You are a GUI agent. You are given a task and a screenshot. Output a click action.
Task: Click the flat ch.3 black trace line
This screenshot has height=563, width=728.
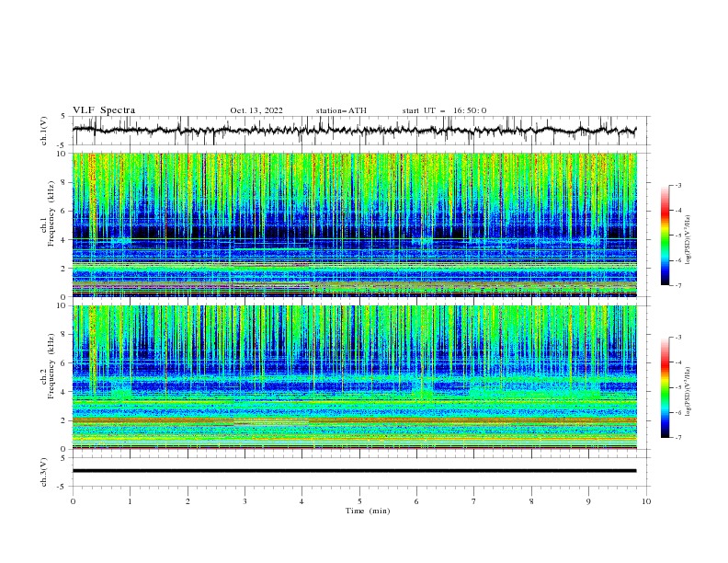tap(354, 471)
